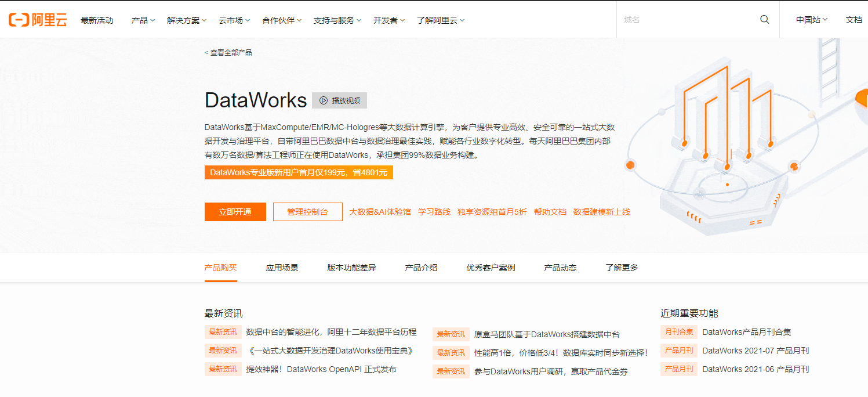This screenshot has height=397, width=868.
Task: Expand the 产品 dropdown menu
Action: (x=143, y=20)
